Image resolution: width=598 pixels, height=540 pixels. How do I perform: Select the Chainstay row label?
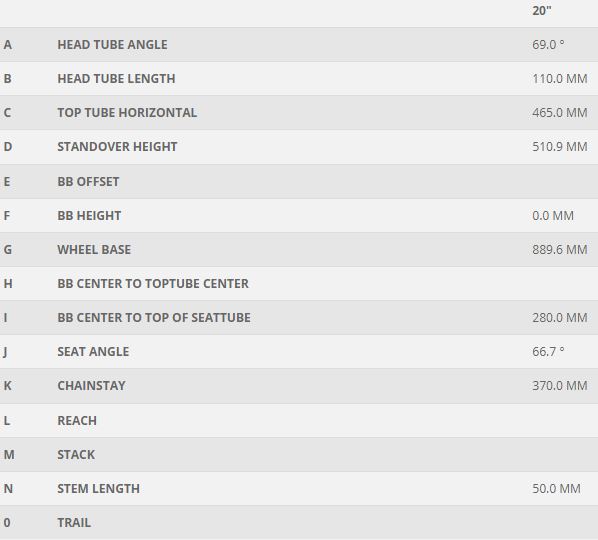[x=91, y=386]
